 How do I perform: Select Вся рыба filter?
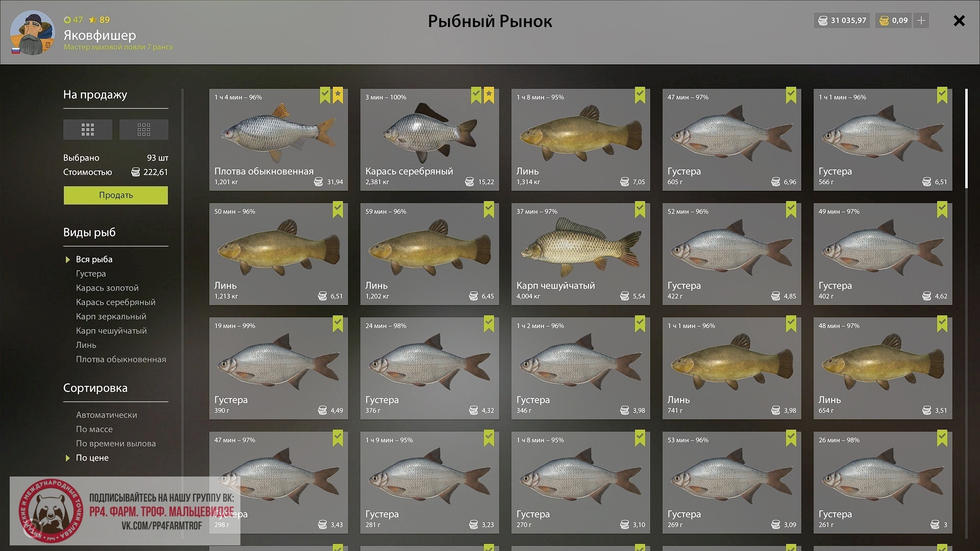tap(94, 259)
